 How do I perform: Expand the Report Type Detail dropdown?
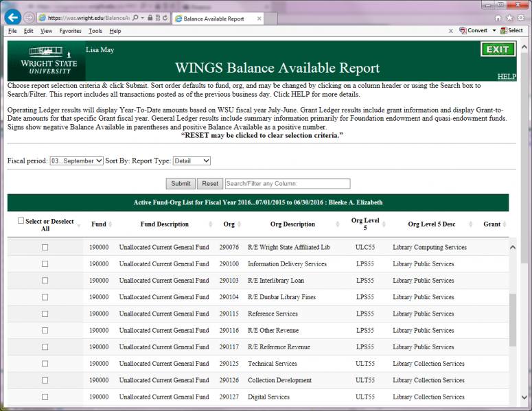point(192,161)
